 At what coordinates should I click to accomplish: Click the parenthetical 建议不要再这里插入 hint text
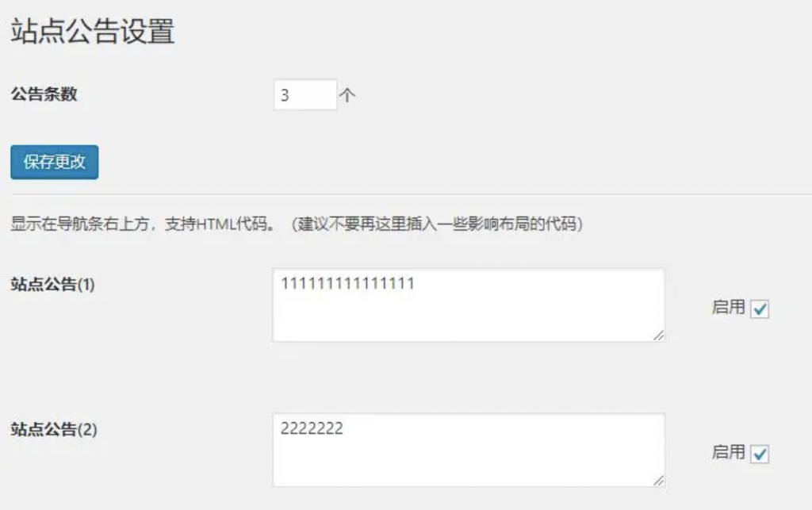437,224
